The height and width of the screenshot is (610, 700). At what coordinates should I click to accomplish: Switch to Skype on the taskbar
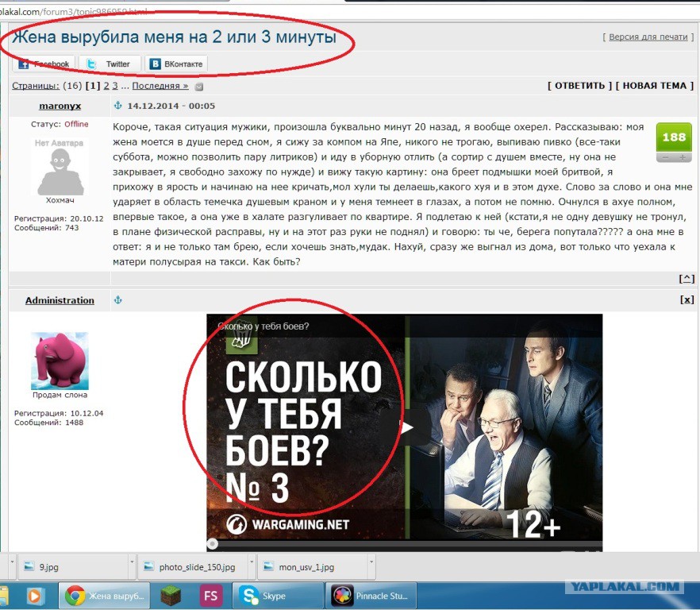point(278,596)
